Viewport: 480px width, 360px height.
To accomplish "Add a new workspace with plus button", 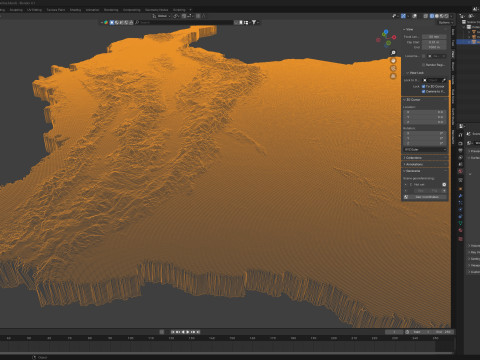I will (x=190, y=10).
